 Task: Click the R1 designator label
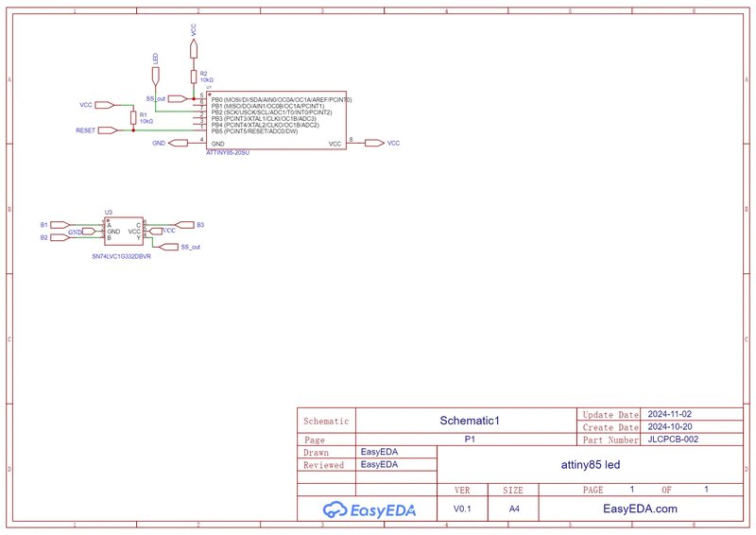click(144, 114)
